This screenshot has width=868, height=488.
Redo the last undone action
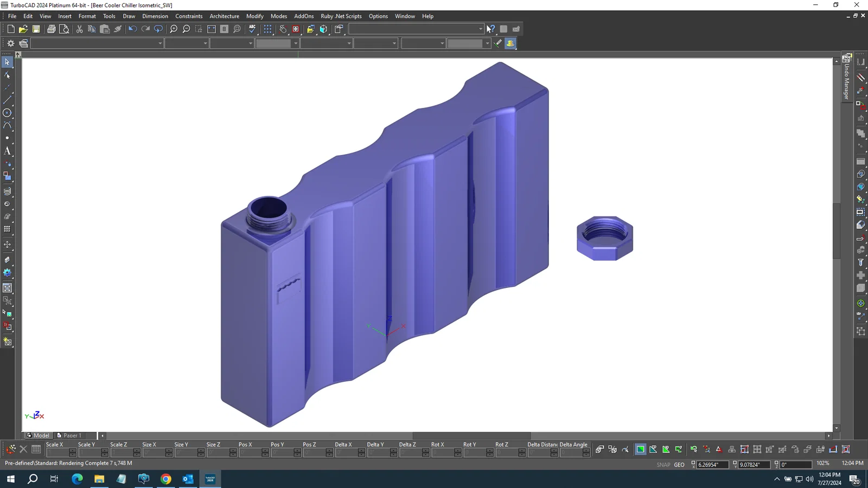[145, 29]
